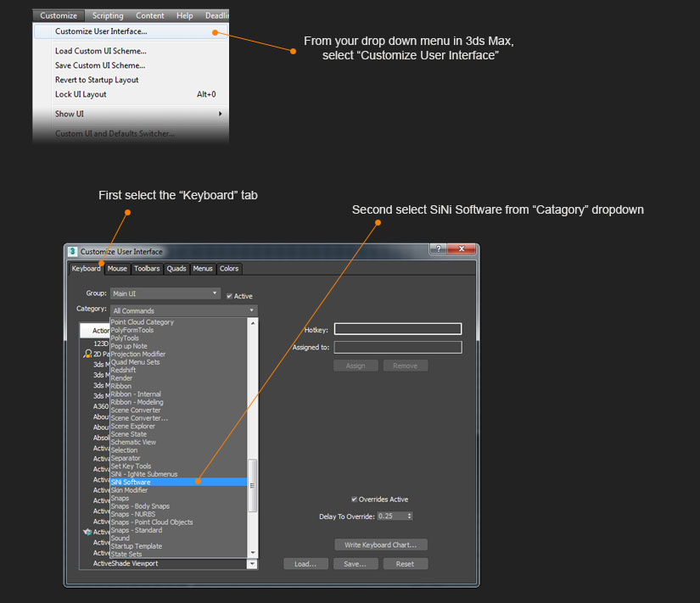Select SiNi Software in category list

[x=178, y=482]
